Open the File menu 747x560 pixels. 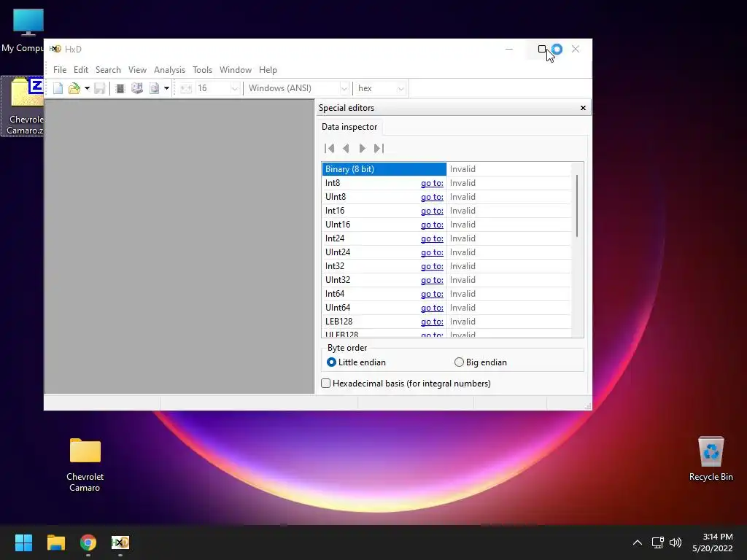pos(60,70)
